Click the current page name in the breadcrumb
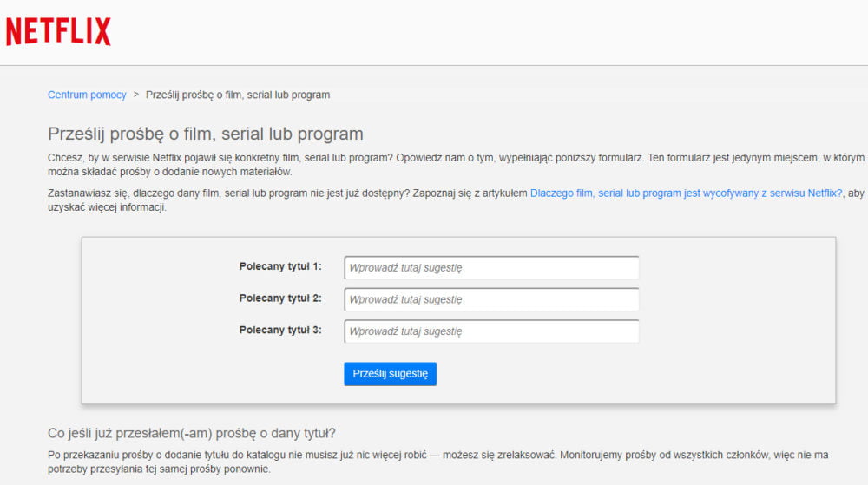868x485 pixels. click(237, 95)
